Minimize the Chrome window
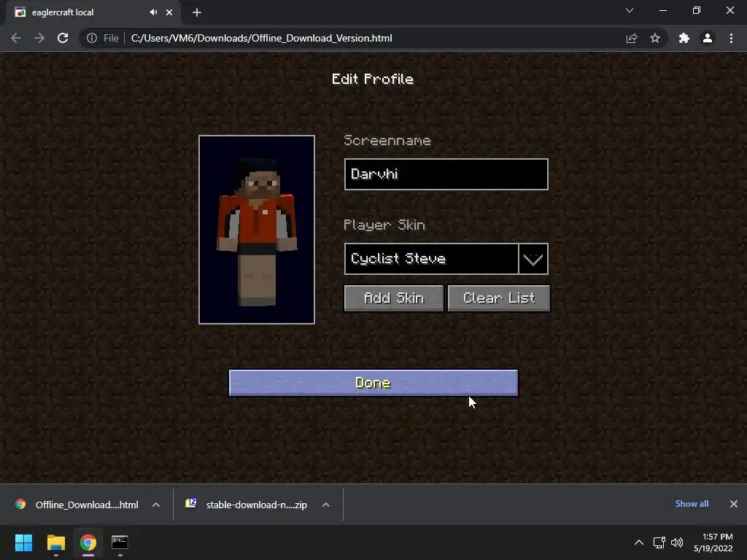Screen dimensions: 747x560 662,10
